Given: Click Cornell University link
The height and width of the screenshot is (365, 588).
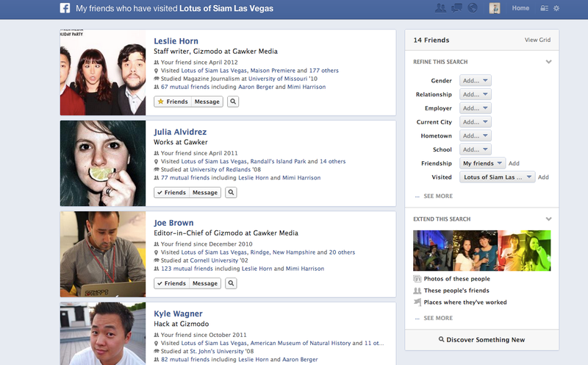Looking at the screenshot, I should tap(214, 261).
